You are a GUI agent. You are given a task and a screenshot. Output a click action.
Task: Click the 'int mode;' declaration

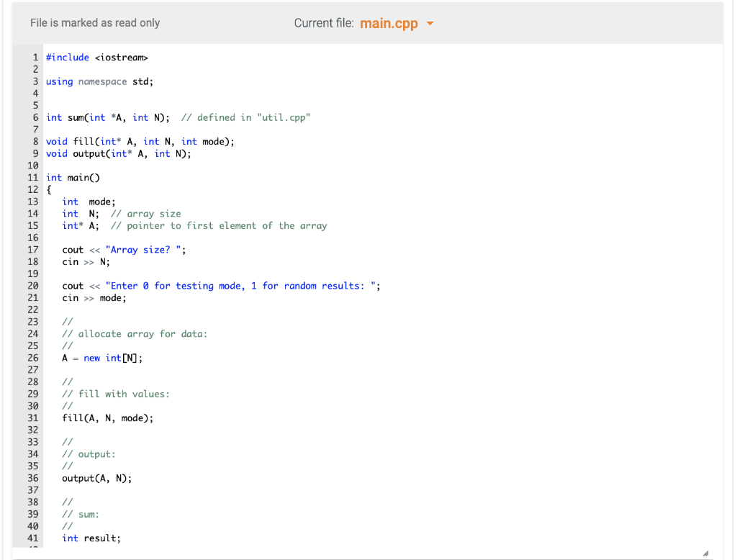click(89, 202)
